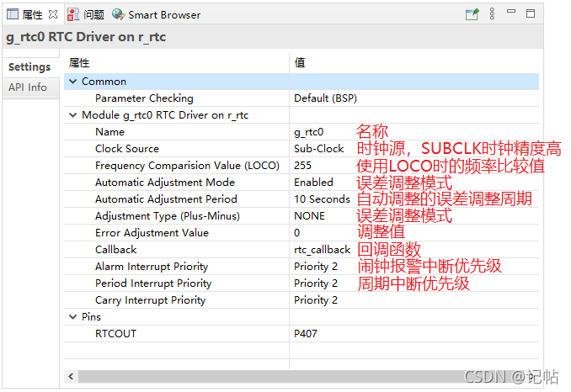Select the Clock Source property label
This screenshot has height=392, width=571.
click(x=127, y=149)
